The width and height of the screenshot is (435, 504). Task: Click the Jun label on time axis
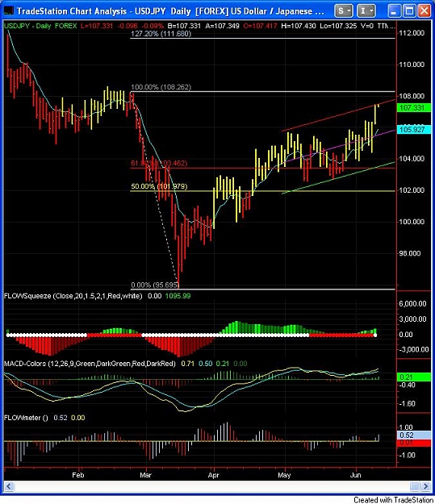pyautogui.click(x=355, y=475)
